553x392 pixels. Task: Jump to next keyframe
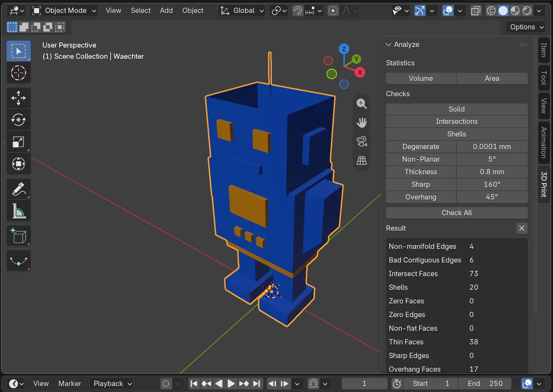(x=244, y=384)
